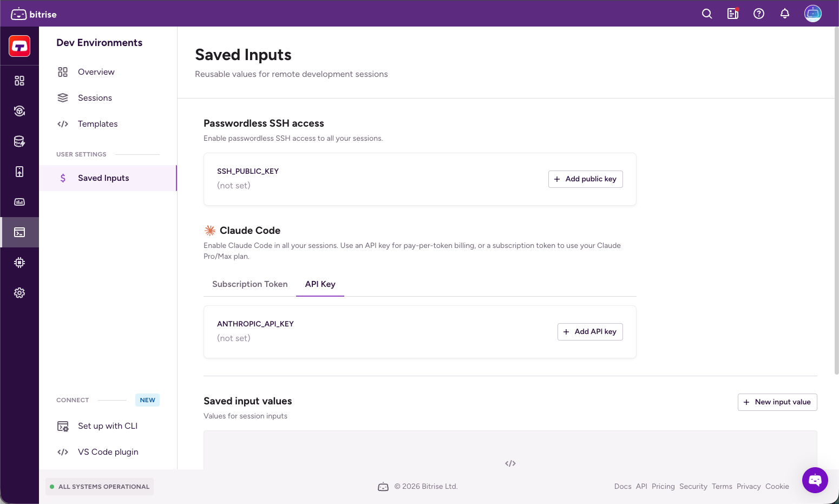Select the red workspace logo icon

19,46
